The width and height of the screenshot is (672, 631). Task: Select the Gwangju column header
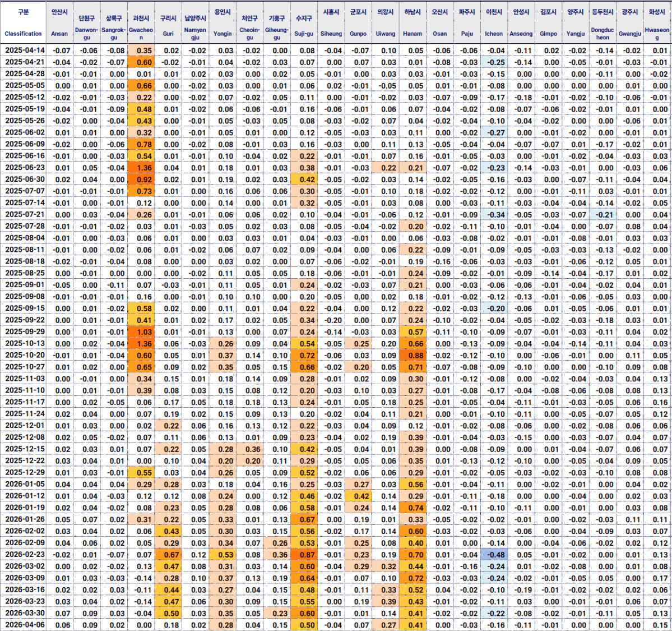click(630, 22)
